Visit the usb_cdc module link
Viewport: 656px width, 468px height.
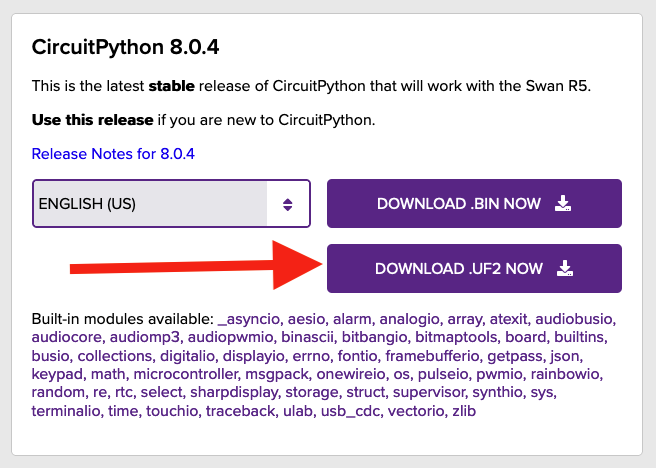point(350,411)
